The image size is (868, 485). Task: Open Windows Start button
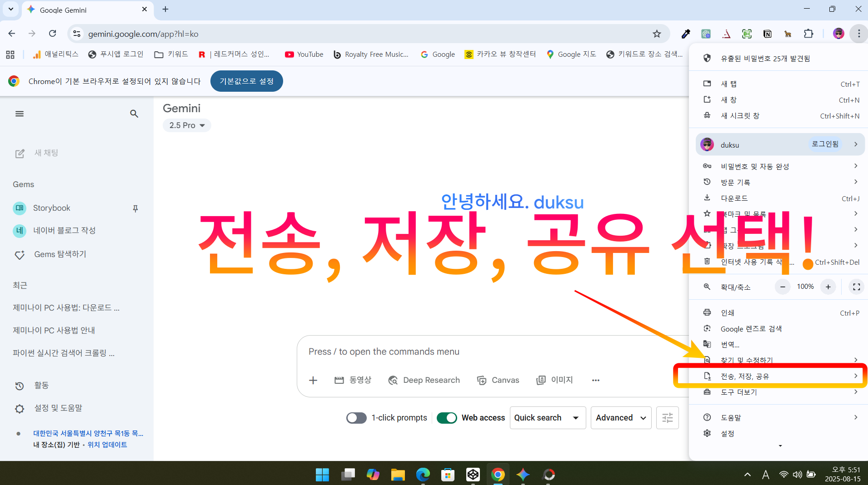322,475
